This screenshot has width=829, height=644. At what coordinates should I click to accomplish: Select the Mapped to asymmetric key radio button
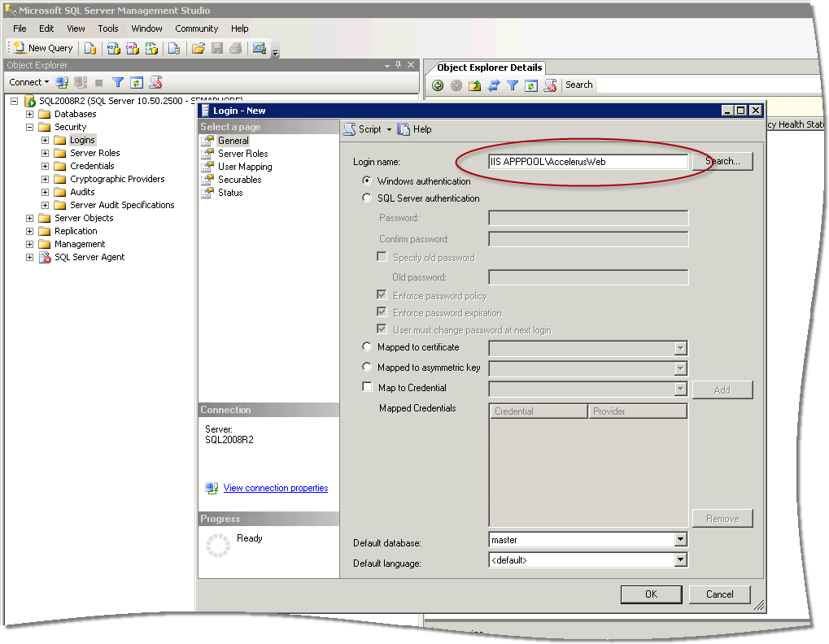point(366,367)
